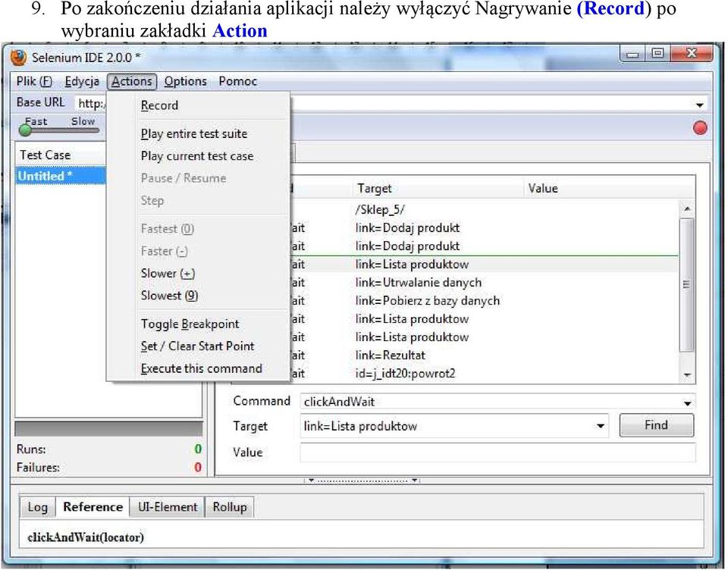The image size is (728, 570).
Task: Open the Plik (F) menu
Action: click(x=34, y=81)
